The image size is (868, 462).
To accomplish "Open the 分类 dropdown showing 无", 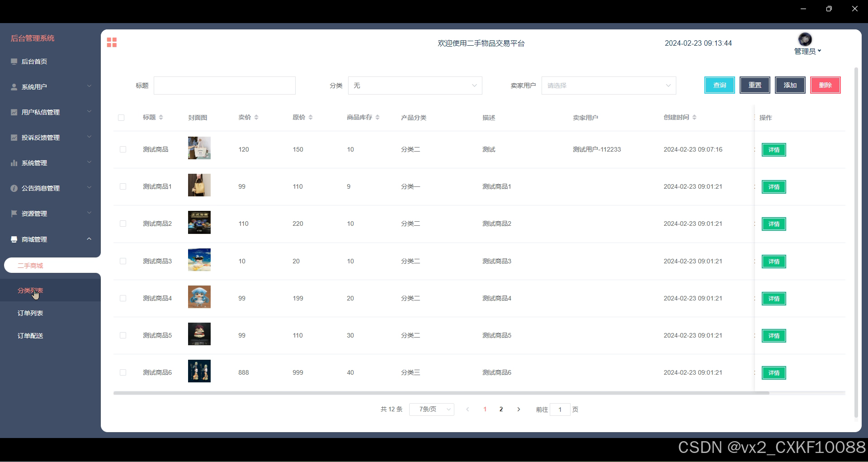I will 415,86.
